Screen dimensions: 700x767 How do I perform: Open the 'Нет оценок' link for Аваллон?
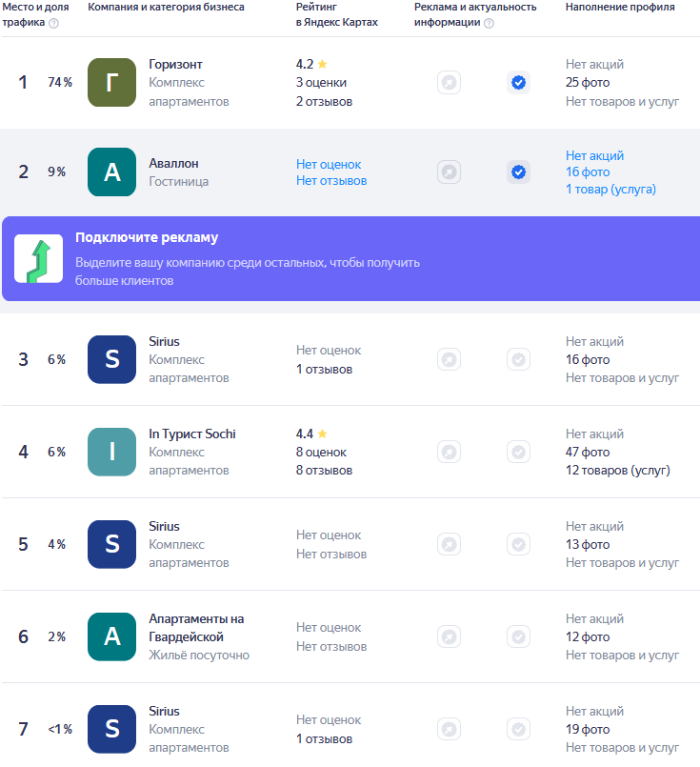tap(329, 164)
